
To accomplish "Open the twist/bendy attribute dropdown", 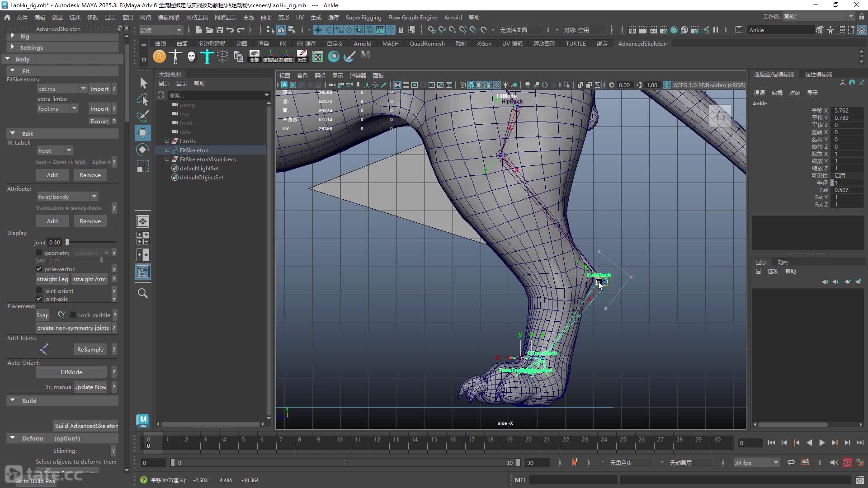I will tap(67, 197).
